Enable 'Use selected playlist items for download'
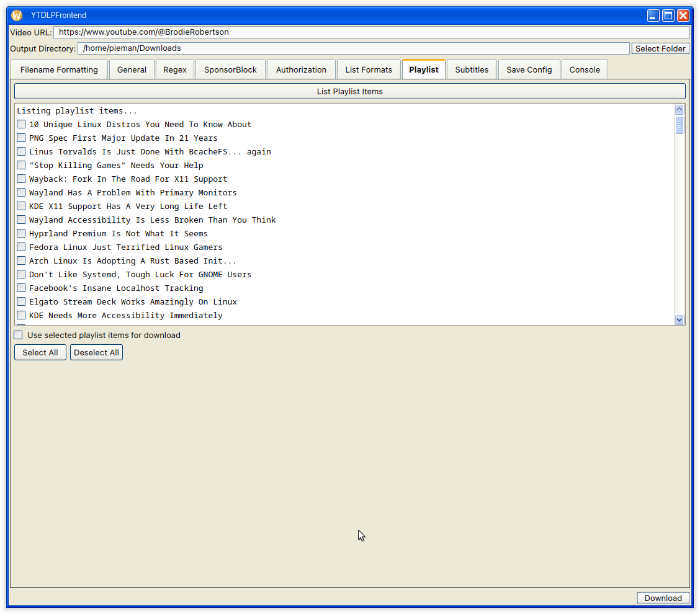700x614 pixels. (x=18, y=335)
